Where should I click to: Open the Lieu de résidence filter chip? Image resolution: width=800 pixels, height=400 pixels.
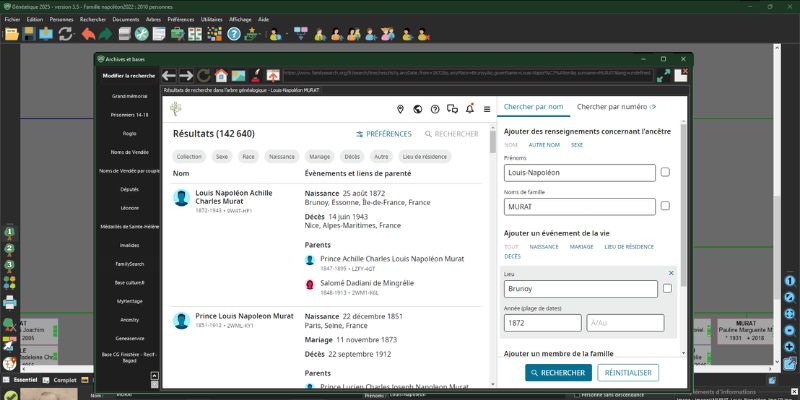[424, 157]
